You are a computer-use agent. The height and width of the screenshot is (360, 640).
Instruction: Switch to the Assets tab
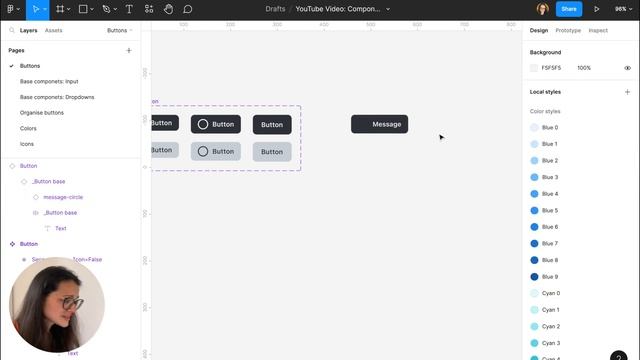click(53, 31)
